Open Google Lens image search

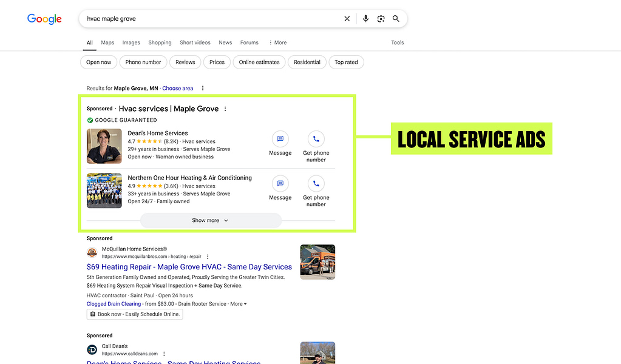point(381,19)
